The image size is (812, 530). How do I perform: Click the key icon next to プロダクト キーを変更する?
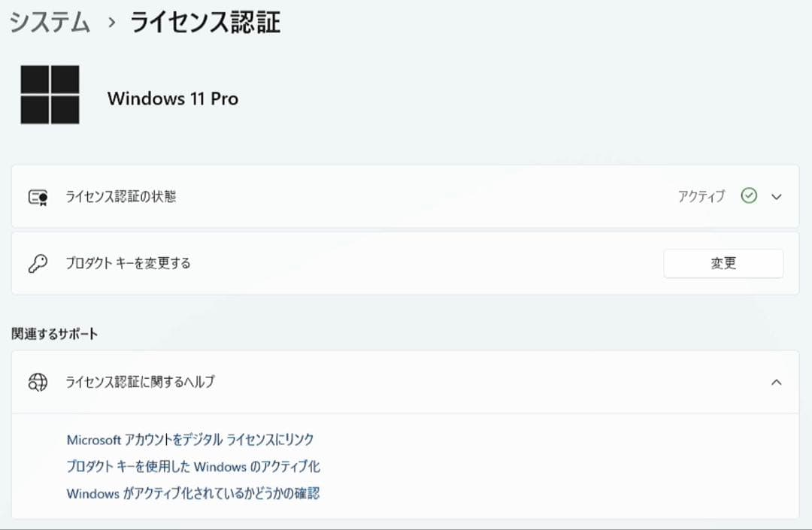coord(38,263)
